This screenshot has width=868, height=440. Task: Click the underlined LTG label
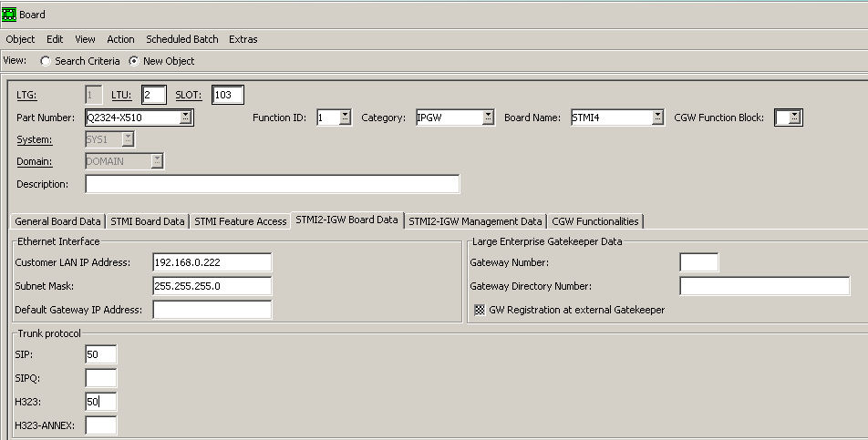coord(26,95)
